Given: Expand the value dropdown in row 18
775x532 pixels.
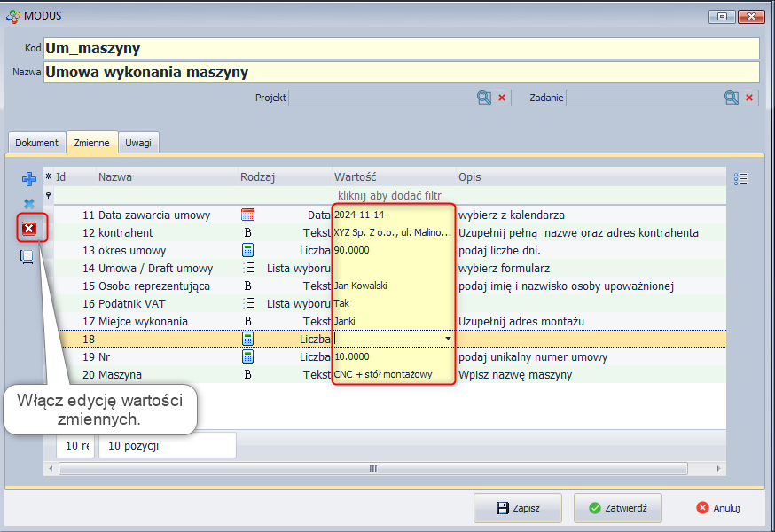Looking at the screenshot, I should (448, 339).
